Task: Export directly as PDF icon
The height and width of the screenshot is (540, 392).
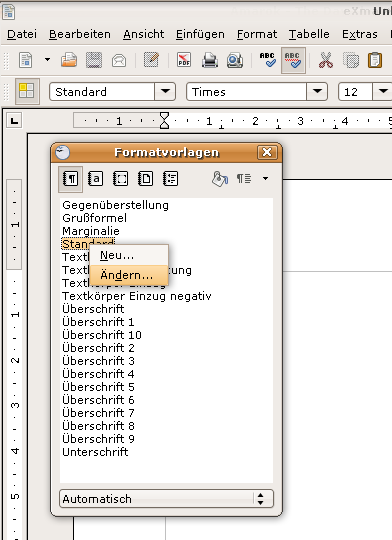Action: click(184, 60)
